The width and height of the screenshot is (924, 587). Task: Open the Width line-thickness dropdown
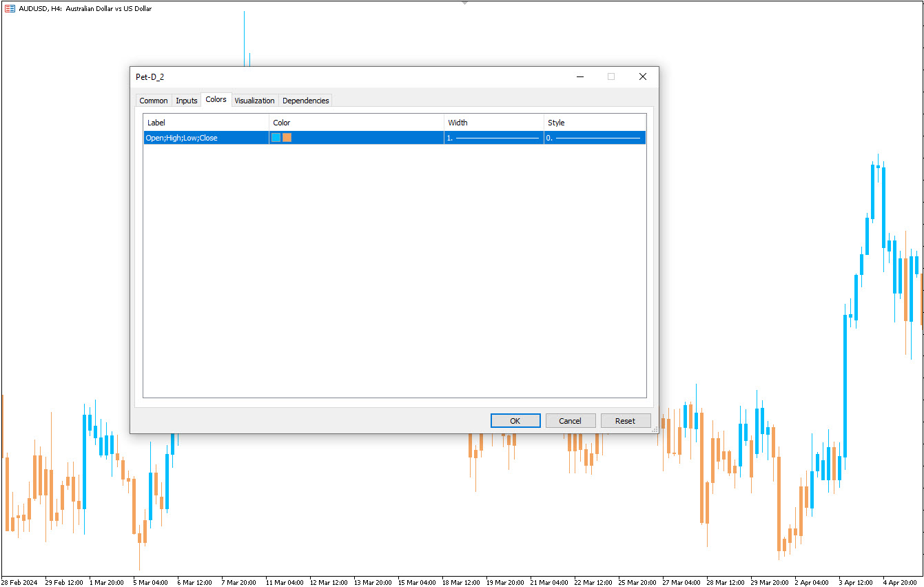pos(493,137)
